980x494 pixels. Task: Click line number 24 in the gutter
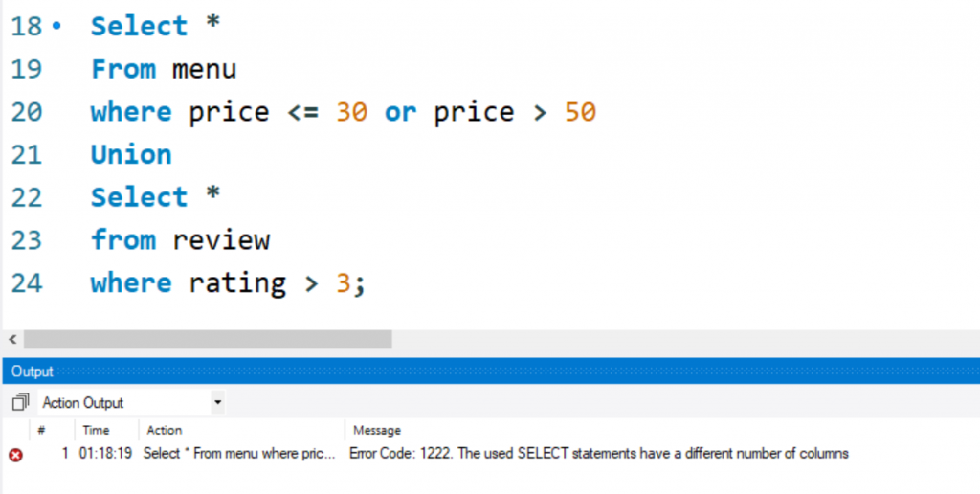[x=26, y=282]
